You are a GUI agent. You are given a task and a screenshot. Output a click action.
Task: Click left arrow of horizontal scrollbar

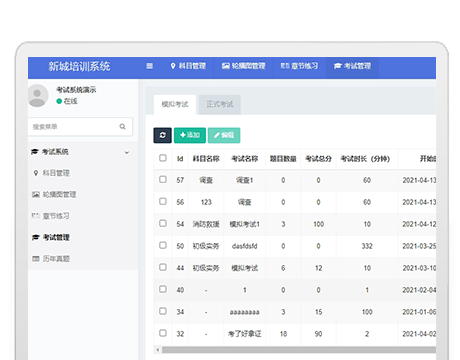point(158,350)
